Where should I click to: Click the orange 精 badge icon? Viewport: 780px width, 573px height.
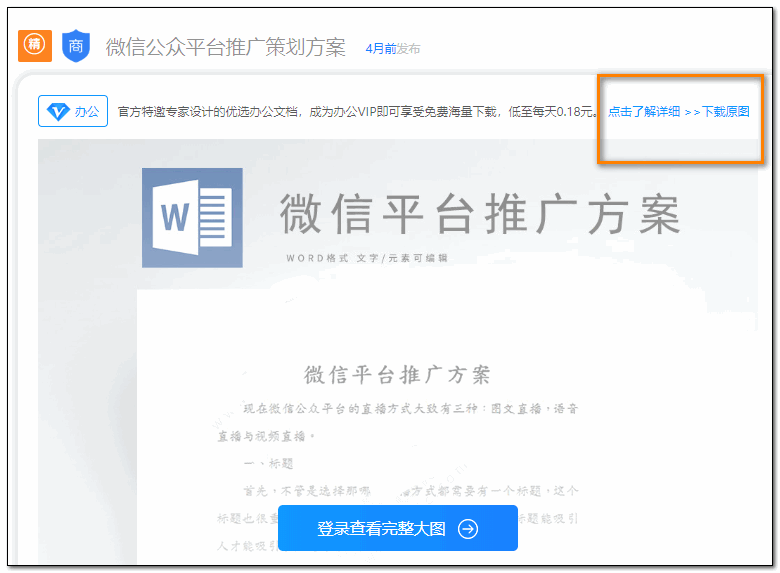click(x=35, y=46)
